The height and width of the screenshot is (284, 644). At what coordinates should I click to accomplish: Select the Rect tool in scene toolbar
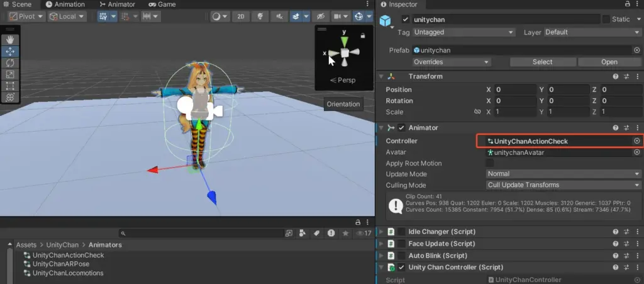pyautogui.click(x=10, y=86)
